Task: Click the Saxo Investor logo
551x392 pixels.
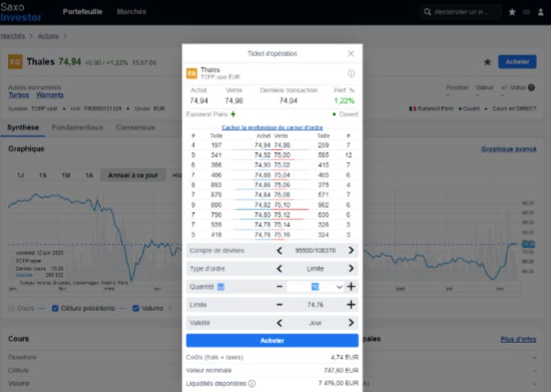Action: [20, 12]
